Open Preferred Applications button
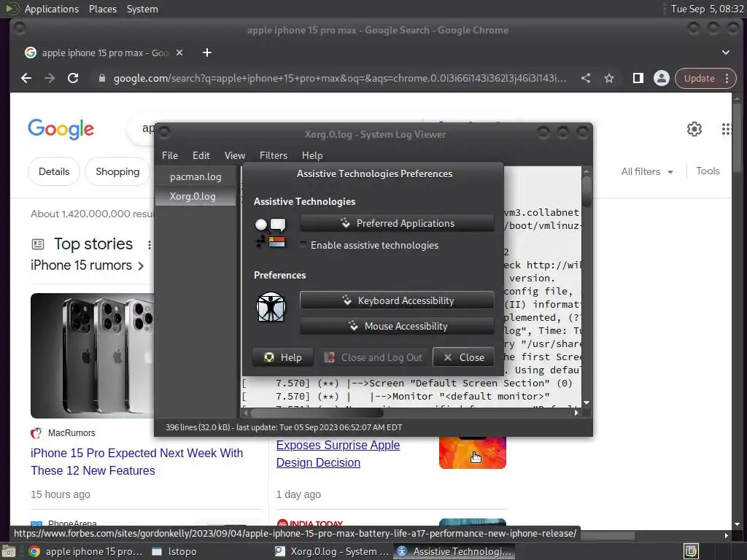This screenshot has height=560, width=747. (x=397, y=223)
